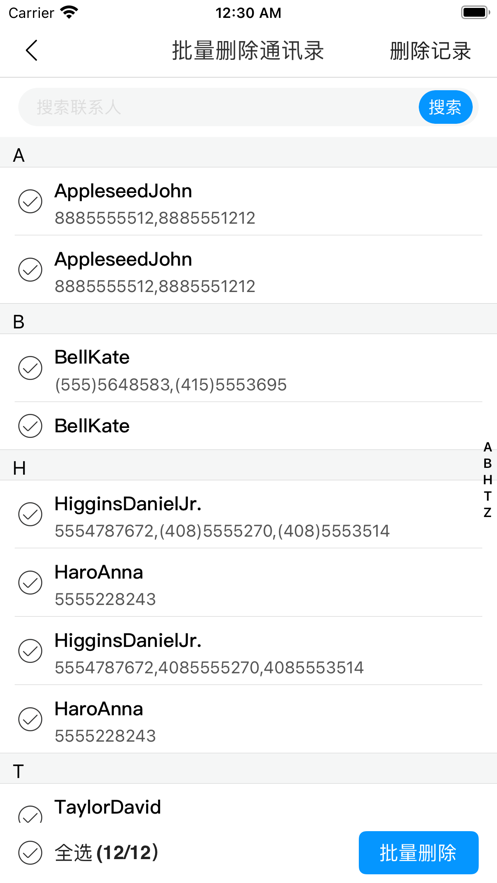Uncheck the last HaroAnna contact
497x883 pixels.
click(x=30, y=719)
